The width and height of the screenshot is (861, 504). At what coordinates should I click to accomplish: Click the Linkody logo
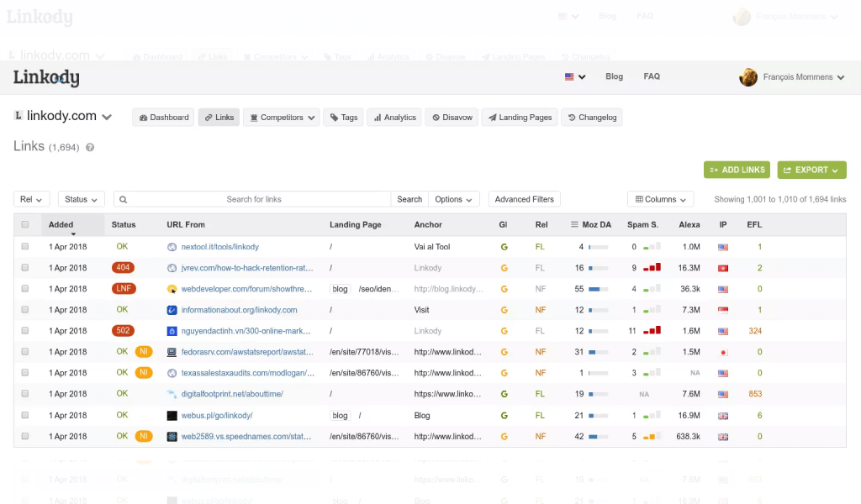pyautogui.click(x=46, y=77)
